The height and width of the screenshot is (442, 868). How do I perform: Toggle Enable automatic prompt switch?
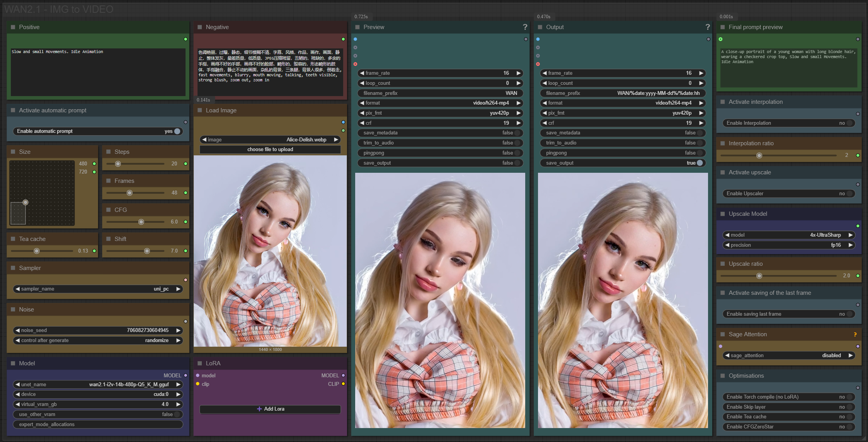177,131
